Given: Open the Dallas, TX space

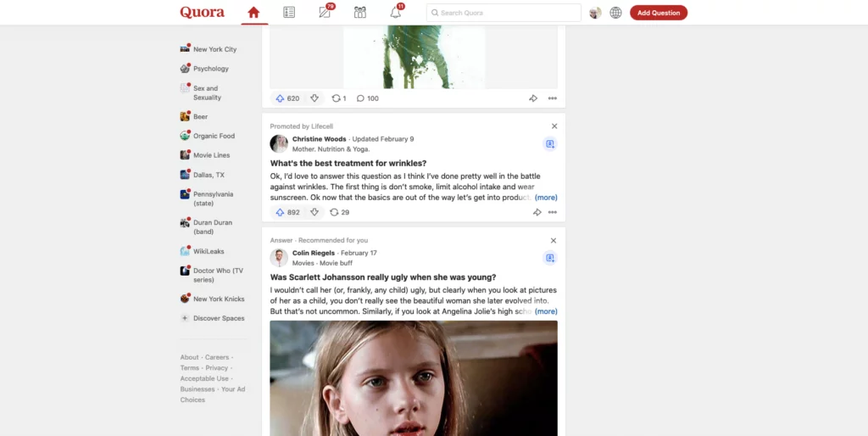Looking at the screenshot, I should click(x=203, y=175).
